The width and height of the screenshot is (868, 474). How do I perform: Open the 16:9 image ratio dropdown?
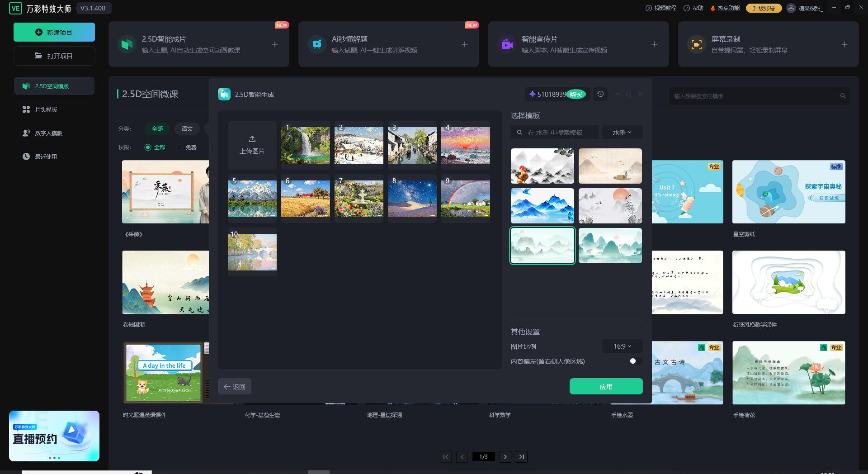click(622, 346)
